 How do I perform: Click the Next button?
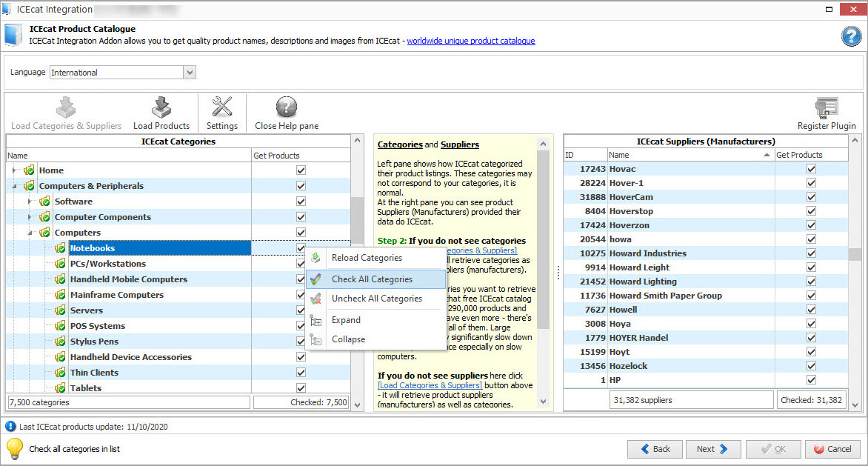pyautogui.click(x=713, y=449)
